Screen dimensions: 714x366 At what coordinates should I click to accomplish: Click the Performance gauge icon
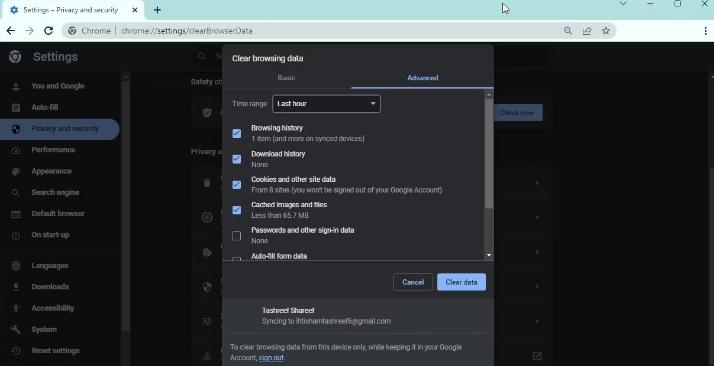[x=16, y=150]
